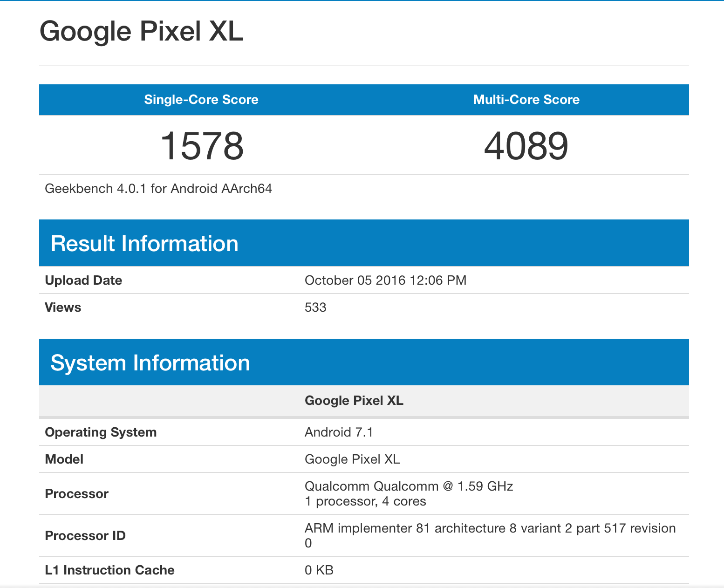
Task: Click the Processor ID label
Action: (85, 536)
